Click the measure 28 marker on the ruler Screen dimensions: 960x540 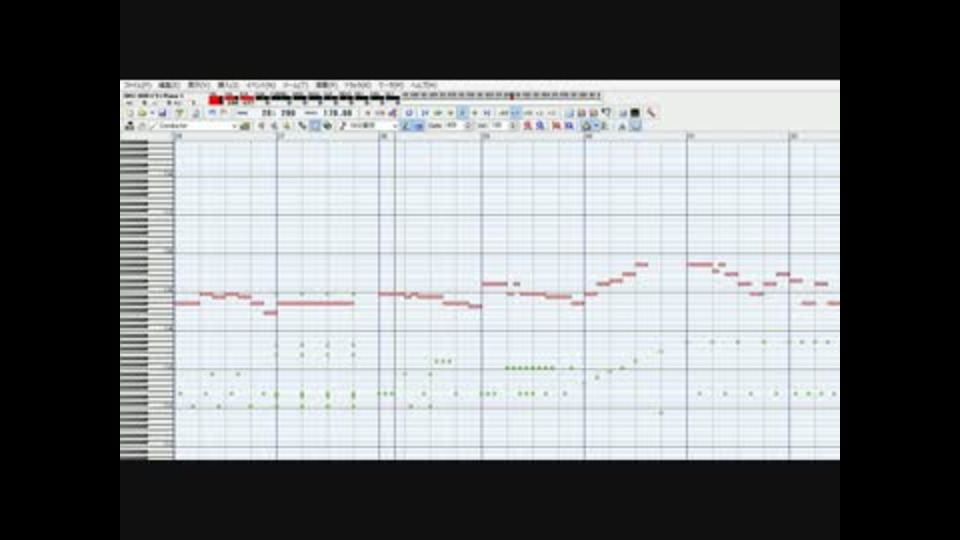383,136
